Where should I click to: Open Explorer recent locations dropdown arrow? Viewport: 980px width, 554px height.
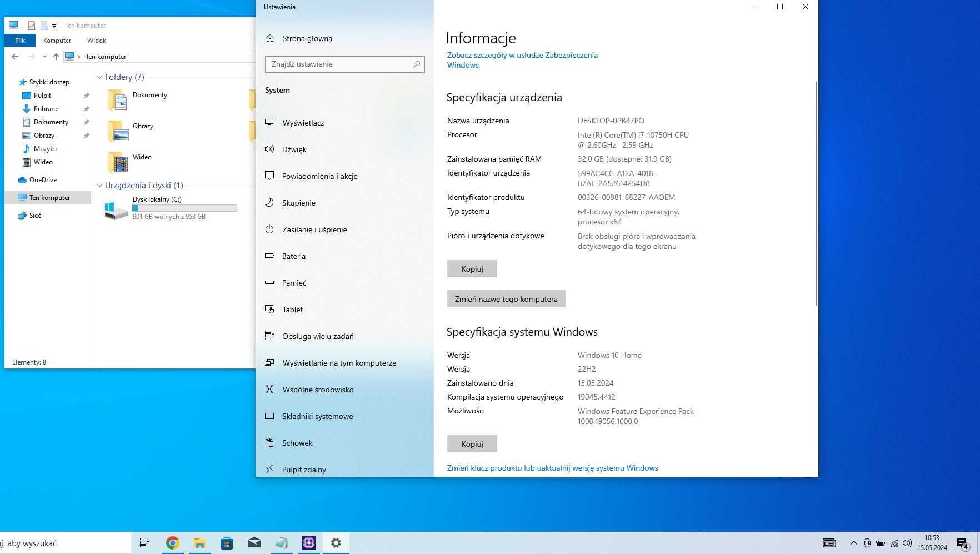[x=44, y=57]
